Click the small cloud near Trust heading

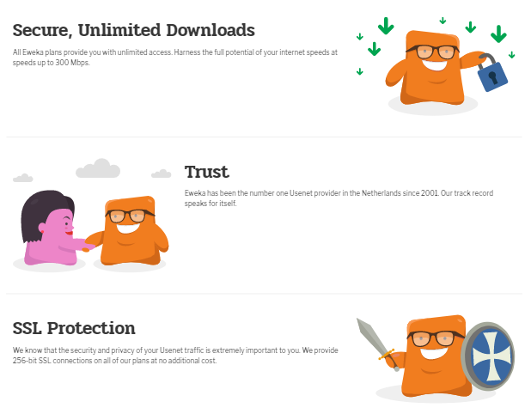161,173
